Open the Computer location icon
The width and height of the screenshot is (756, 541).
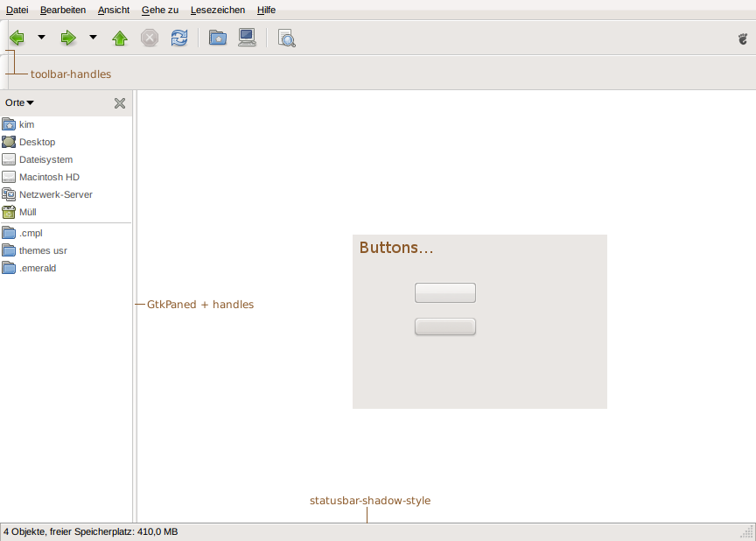coord(247,38)
